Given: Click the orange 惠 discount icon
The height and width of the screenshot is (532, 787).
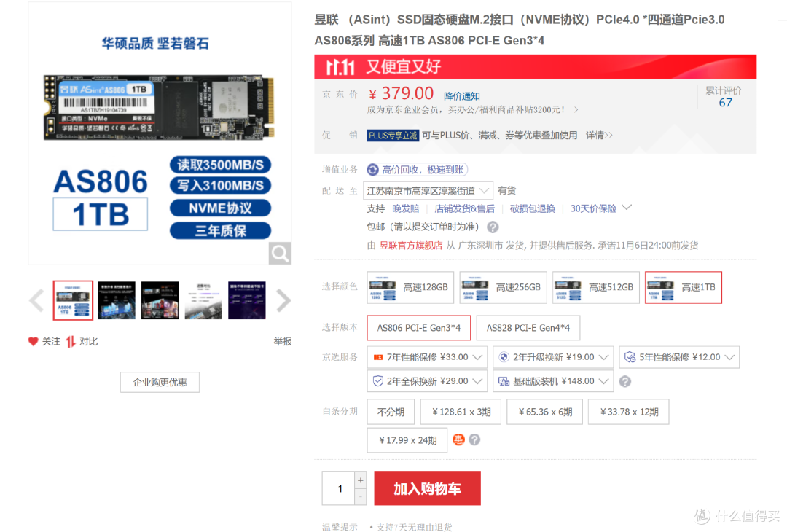Looking at the screenshot, I should pos(458,439).
